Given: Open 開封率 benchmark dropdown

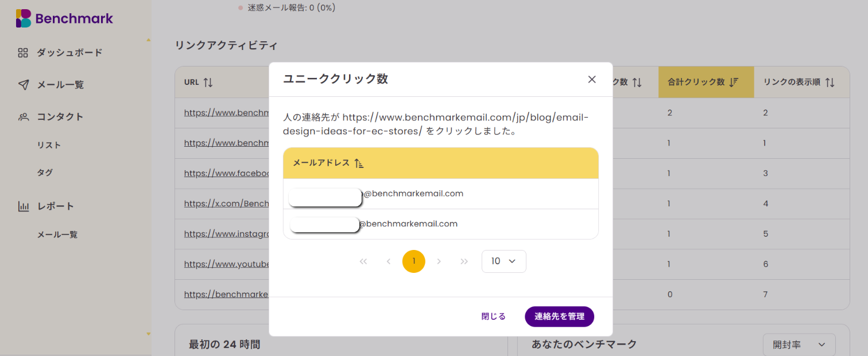Looking at the screenshot, I should [x=799, y=345].
